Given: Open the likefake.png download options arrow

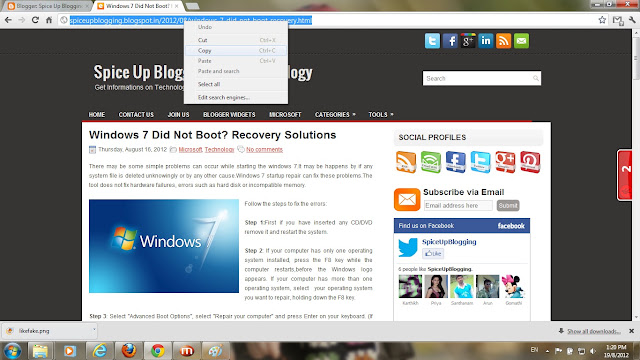Looking at the screenshot, I should pos(94,329).
